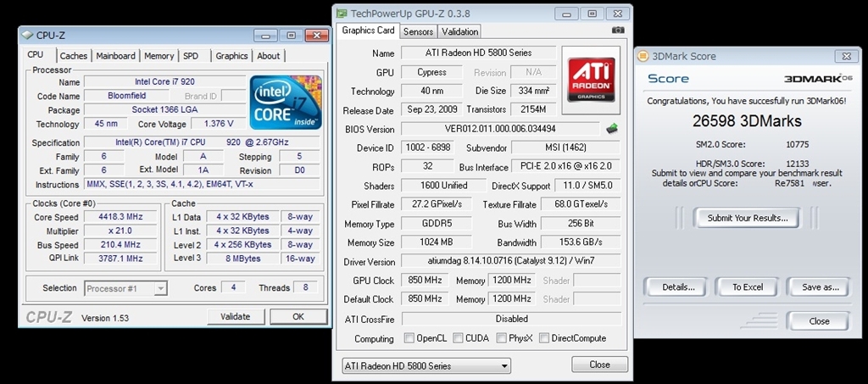Click the CPU-Z title bar icon
Viewport: 868px width, 384px height.
(x=26, y=36)
